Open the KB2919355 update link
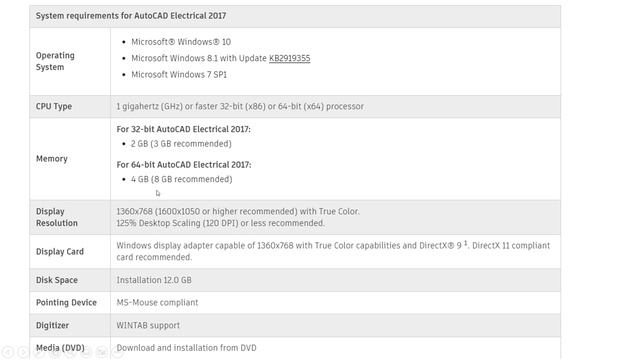This screenshot has height=360, width=640. [x=289, y=58]
